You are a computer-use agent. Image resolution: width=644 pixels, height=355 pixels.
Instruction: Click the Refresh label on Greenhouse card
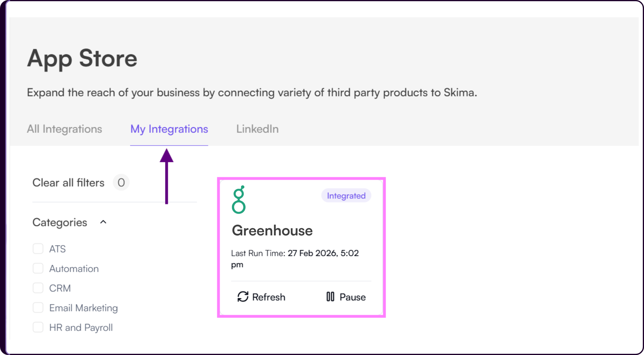click(x=269, y=297)
